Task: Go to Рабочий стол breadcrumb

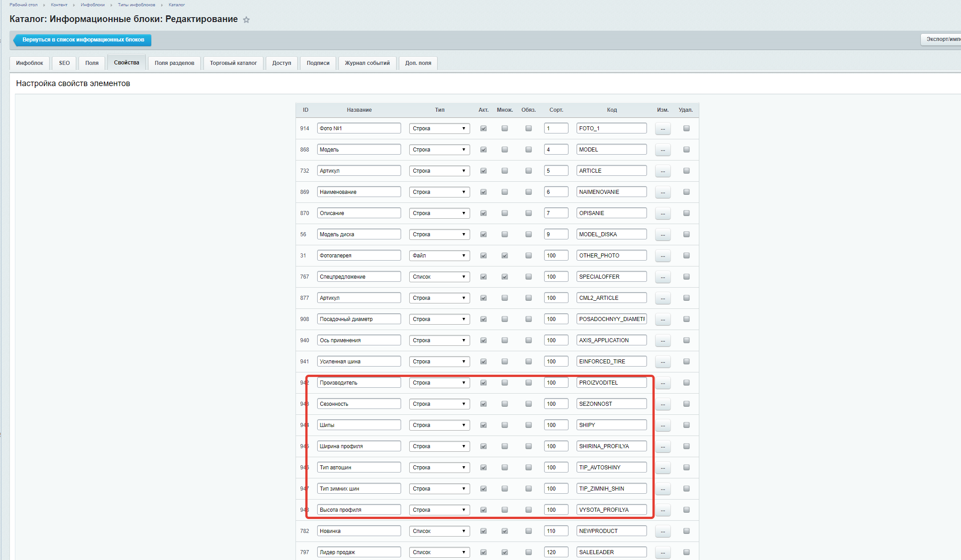Action: (23, 5)
